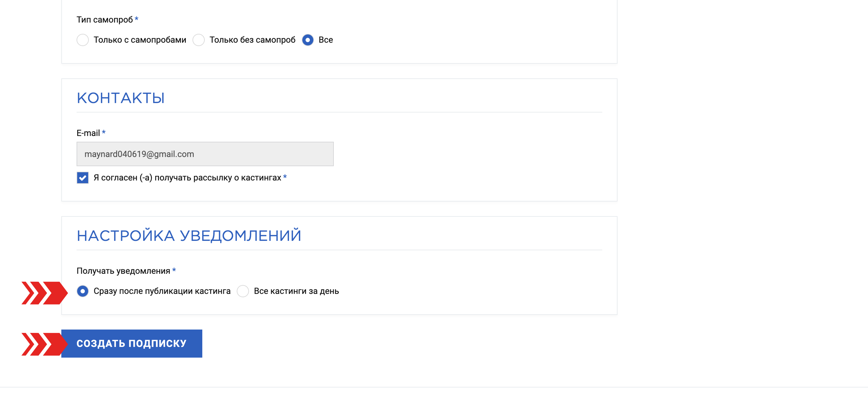Click the 'Получать уведомления' field label
The height and width of the screenshot is (414, 868).
tap(123, 271)
